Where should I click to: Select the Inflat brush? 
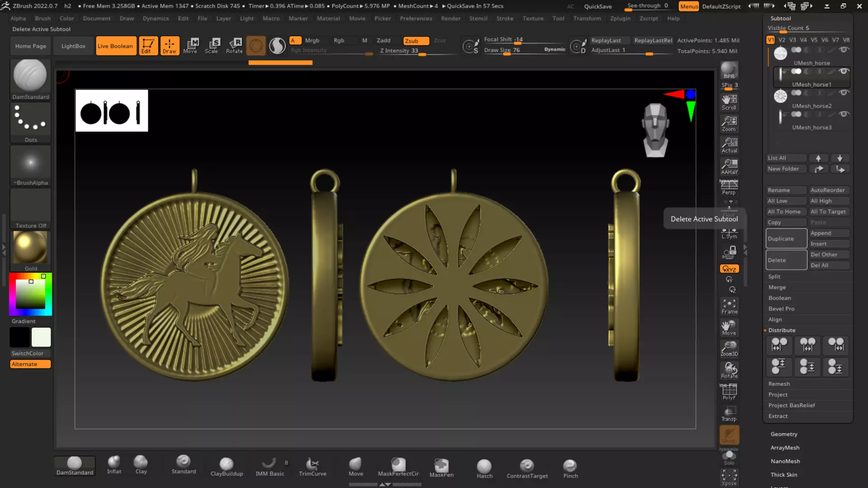pos(114,465)
